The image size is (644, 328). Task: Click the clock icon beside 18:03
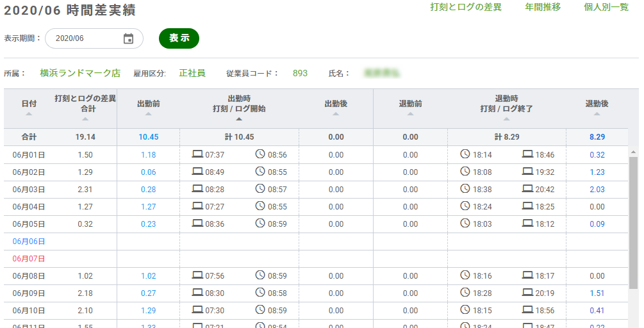465,223
